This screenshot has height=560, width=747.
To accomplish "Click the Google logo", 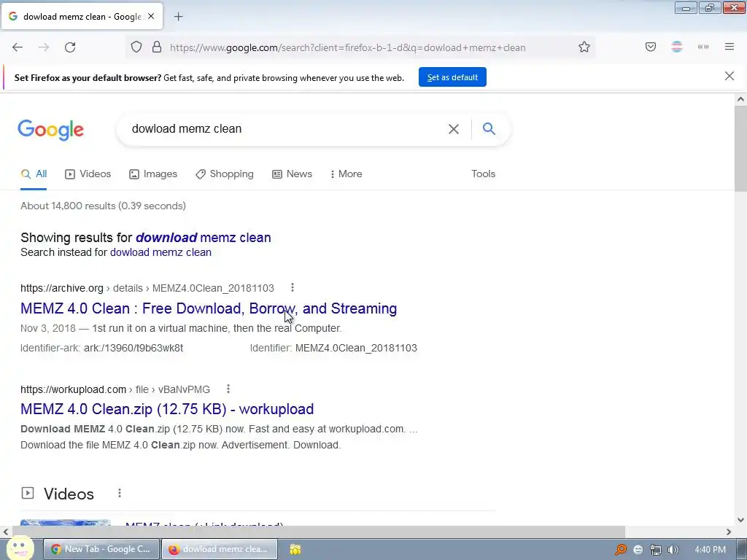I will [51, 130].
